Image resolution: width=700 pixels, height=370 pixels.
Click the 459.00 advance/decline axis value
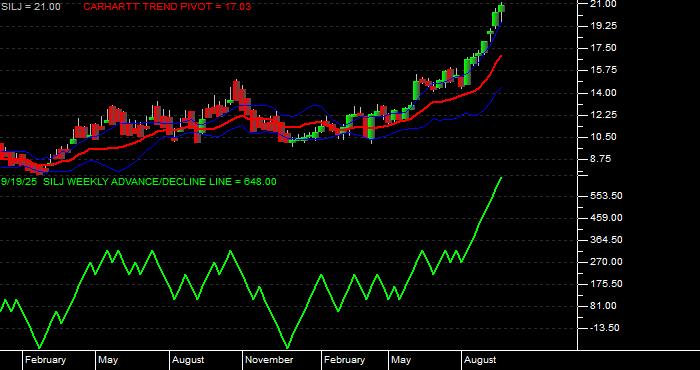coord(606,218)
